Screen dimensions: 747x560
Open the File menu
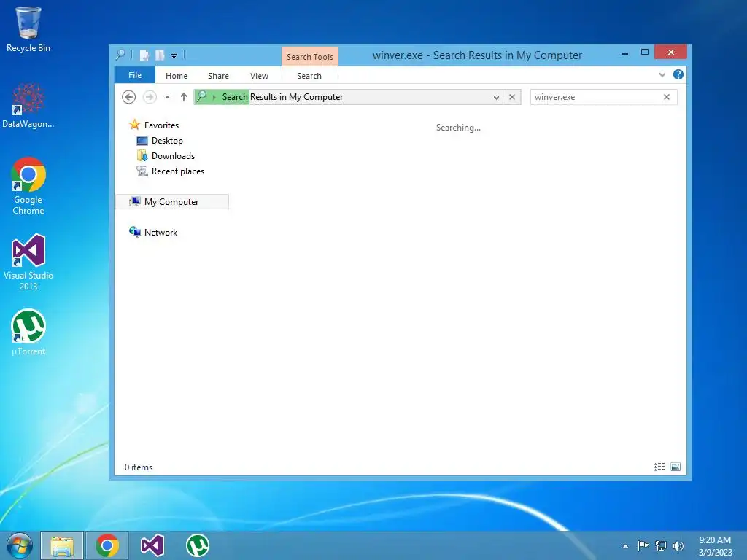pos(135,75)
